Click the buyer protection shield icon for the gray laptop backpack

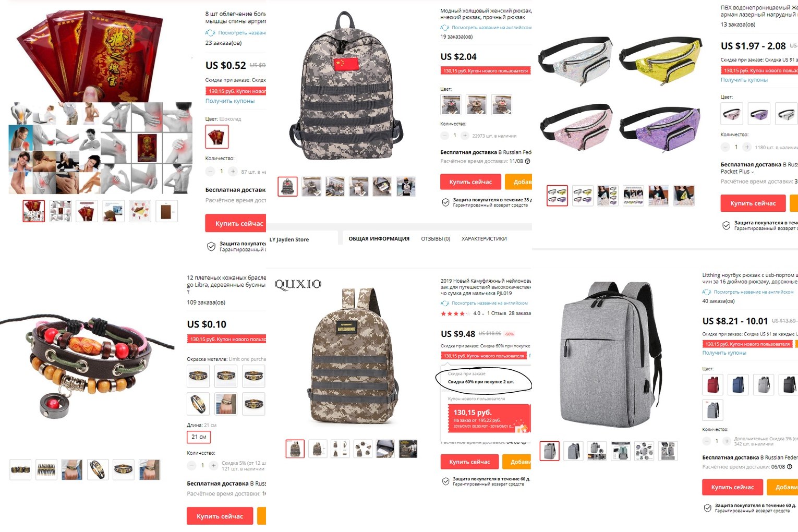(707, 508)
